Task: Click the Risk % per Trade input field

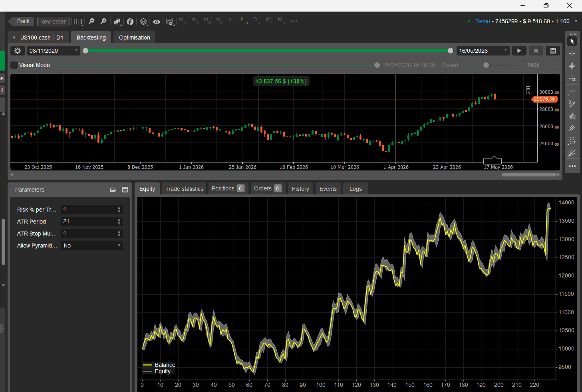Action: (91, 210)
